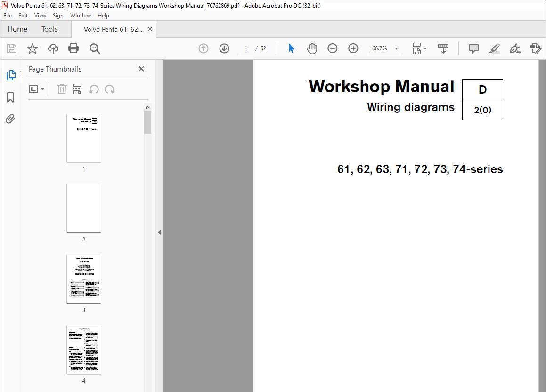Click the thumbnails scroll up arrow
The image size is (546, 392).
(147, 107)
